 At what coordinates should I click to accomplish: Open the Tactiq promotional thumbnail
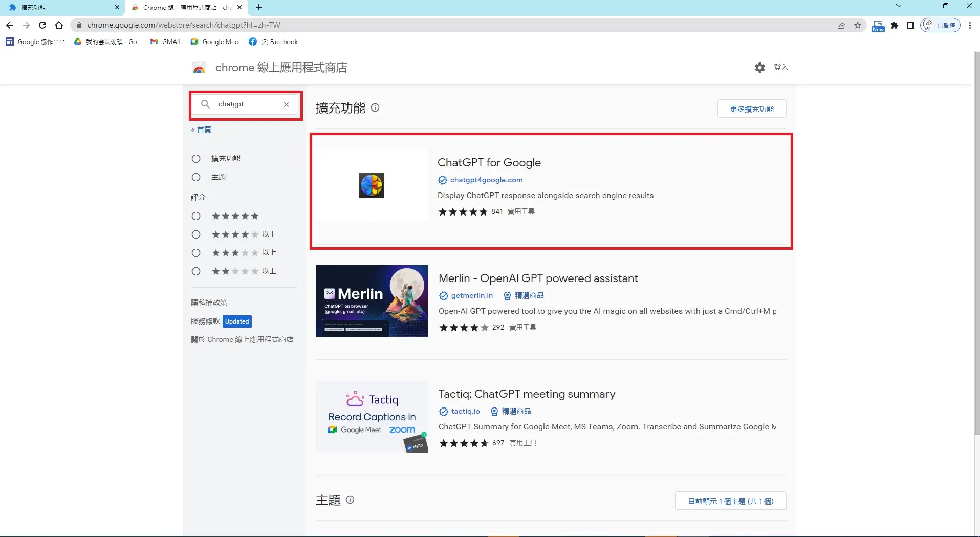click(372, 417)
